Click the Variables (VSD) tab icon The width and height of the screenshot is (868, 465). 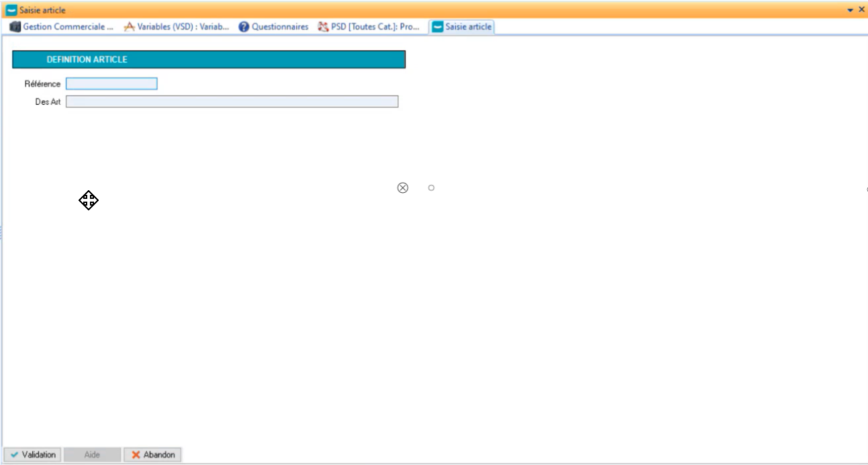(x=130, y=27)
